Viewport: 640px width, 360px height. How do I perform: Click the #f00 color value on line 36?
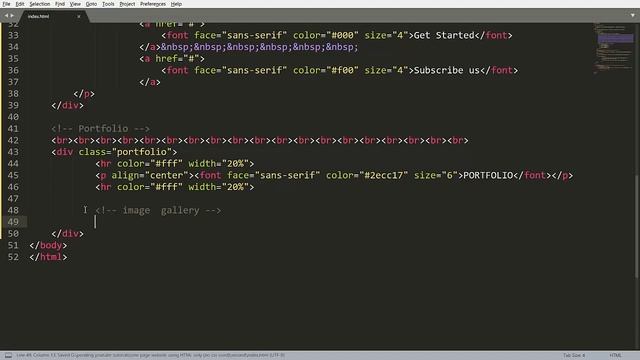(x=342, y=70)
